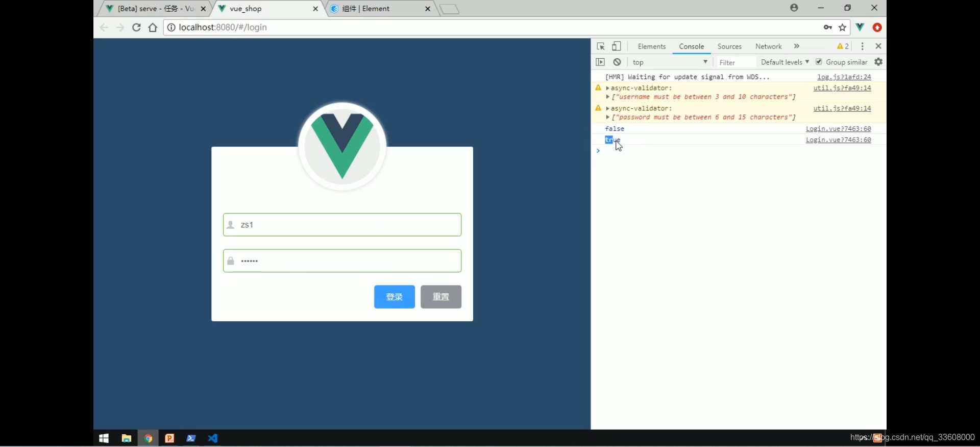The height and width of the screenshot is (447, 980).
Task: Click the console Filter field
Action: (x=736, y=62)
